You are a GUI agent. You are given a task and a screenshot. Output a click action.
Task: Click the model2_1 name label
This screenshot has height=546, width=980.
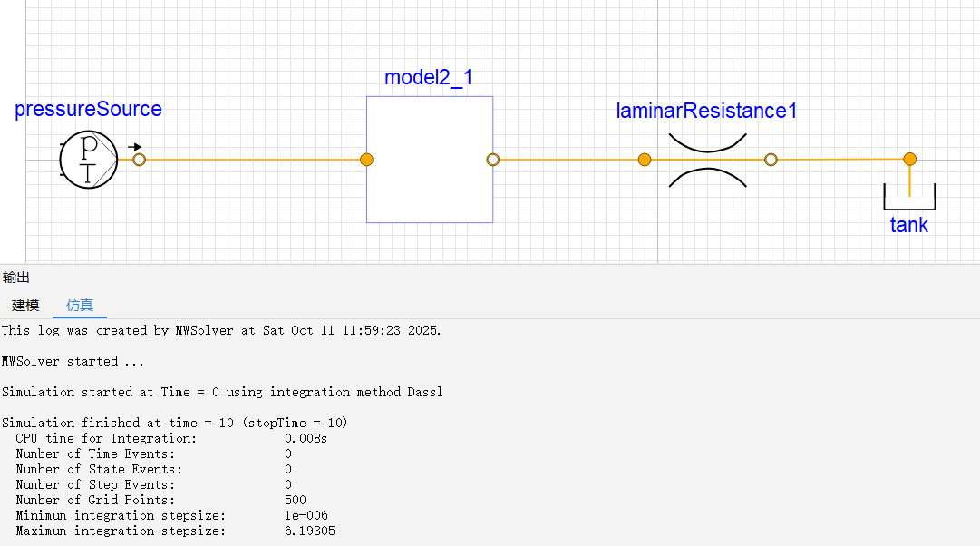point(428,78)
